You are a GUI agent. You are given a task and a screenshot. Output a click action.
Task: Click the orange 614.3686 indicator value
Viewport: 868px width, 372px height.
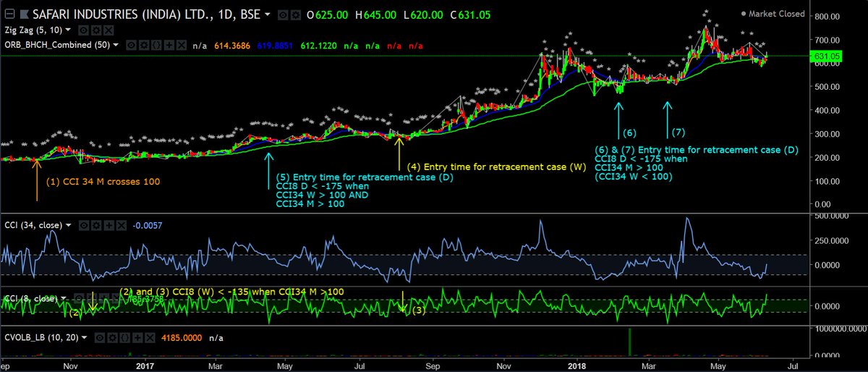coord(232,46)
